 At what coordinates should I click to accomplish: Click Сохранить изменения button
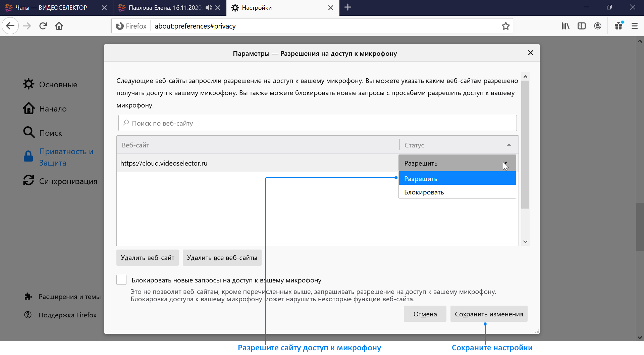(x=489, y=314)
